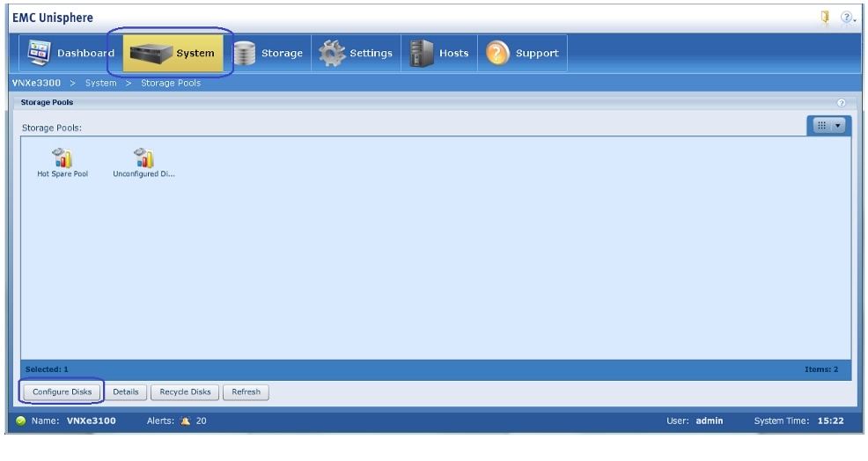This screenshot has height=461, width=868.
Task: Open the Support tab
Action: click(x=523, y=53)
